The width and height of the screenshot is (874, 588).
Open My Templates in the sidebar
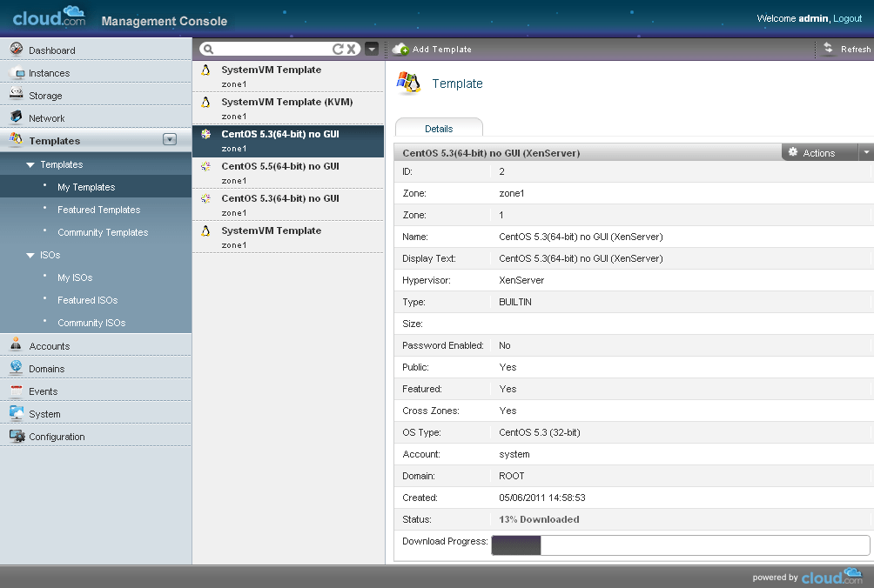tap(86, 187)
